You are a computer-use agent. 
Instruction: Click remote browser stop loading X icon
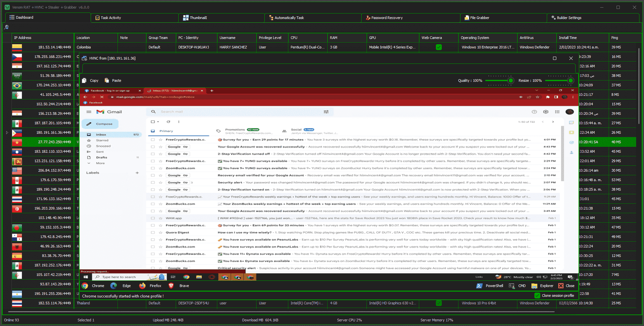102,97
